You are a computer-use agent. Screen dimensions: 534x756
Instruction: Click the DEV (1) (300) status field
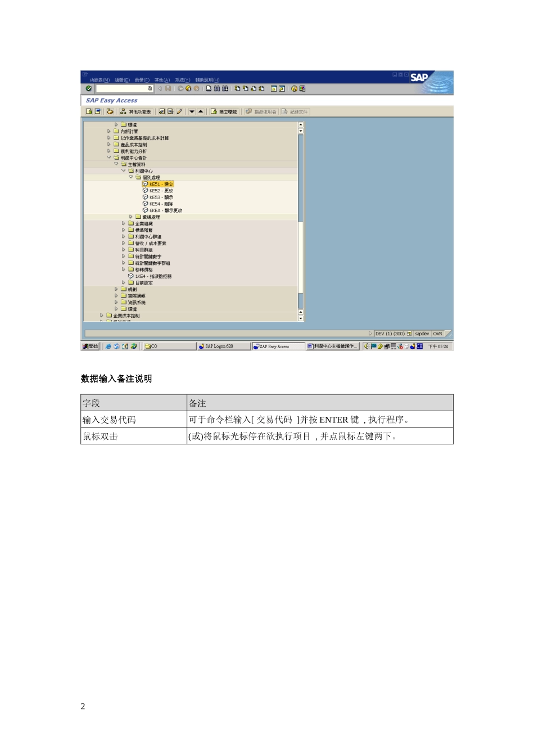390,334
